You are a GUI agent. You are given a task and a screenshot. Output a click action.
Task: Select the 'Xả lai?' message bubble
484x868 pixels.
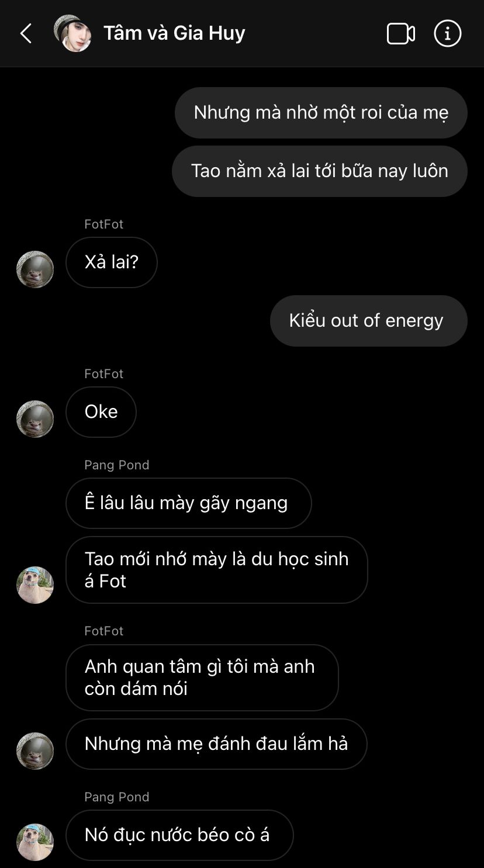(112, 262)
